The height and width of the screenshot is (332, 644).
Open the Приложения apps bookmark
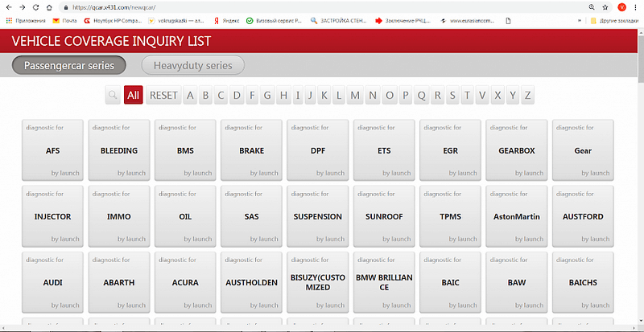click(x=26, y=21)
